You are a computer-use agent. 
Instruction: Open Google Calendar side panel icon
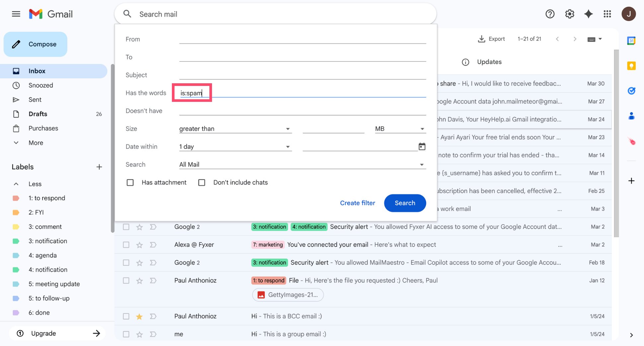click(x=631, y=41)
